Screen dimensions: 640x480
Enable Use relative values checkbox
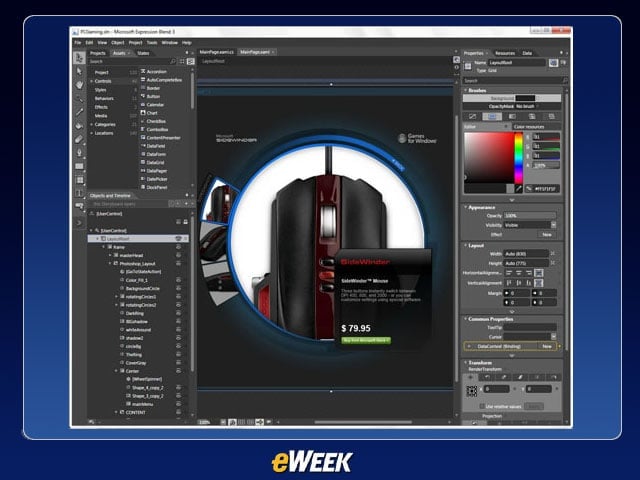click(482, 406)
